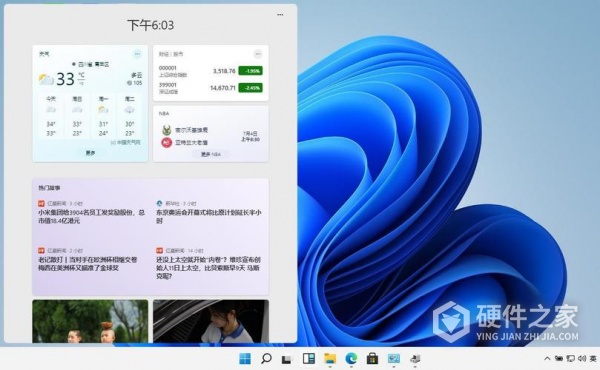The image size is (600, 370).
Task: Click the 7月4日 game date
Action: tap(250, 133)
